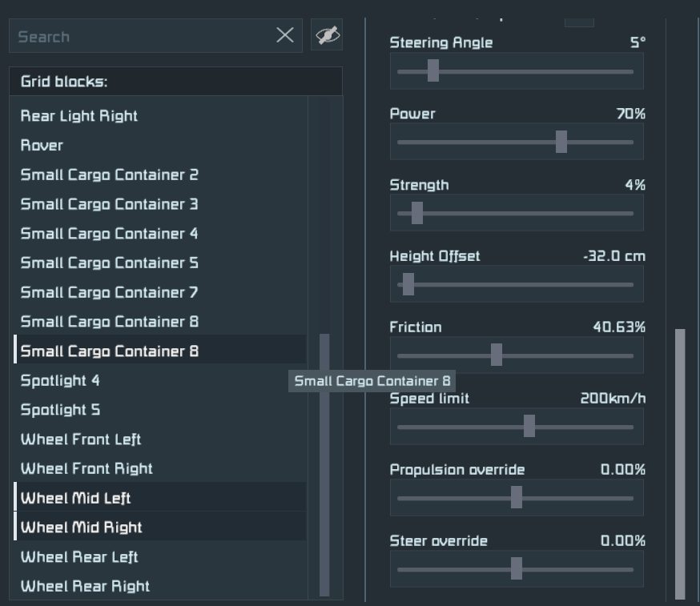This screenshot has height=606, width=700.
Task: Select Wheel Mid Right block
Action: click(x=82, y=528)
